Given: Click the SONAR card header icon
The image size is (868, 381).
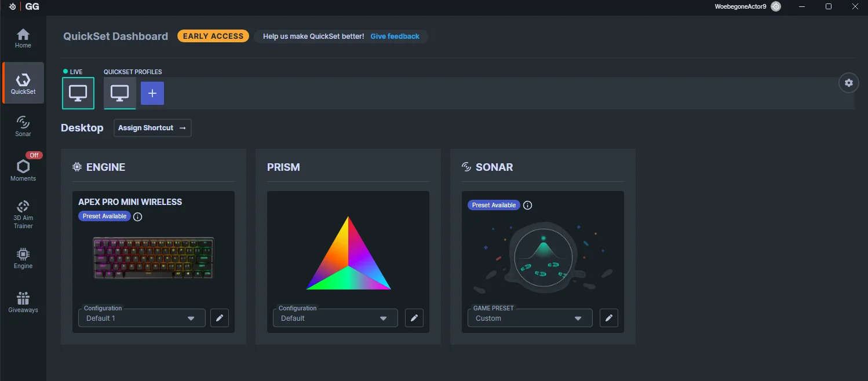Looking at the screenshot, I should pos(466,167).
